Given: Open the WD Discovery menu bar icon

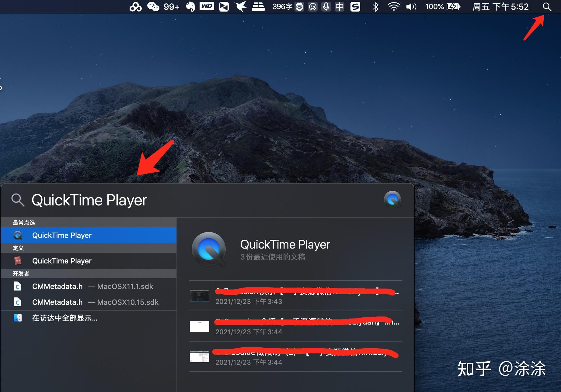Looking at the screenshot, I should [x=207, y=7].
